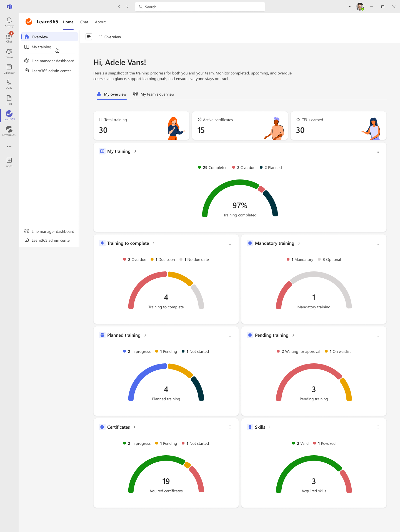Expand the Mandatory training chevron
The width and height of the screenshot is (400, 532).
click(299, 243)
